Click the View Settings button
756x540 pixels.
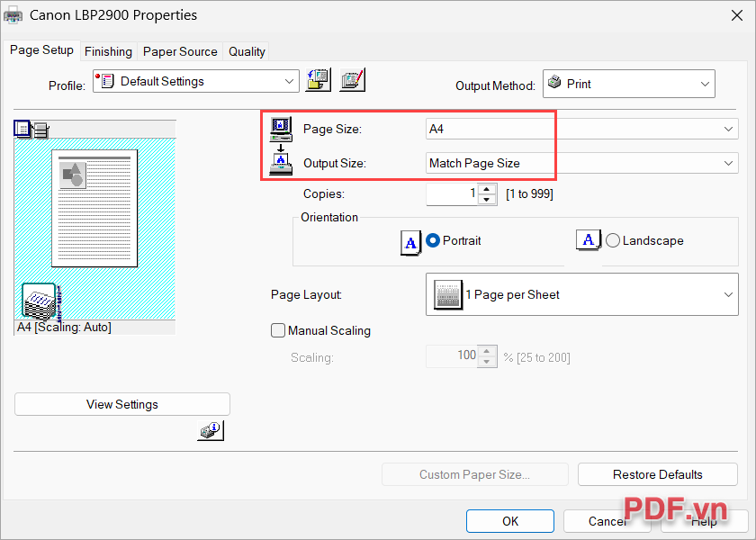122,405
